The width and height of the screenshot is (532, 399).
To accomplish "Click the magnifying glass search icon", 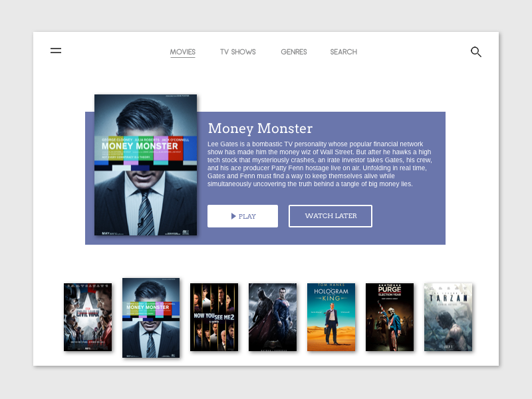I will tap(476, 51).
